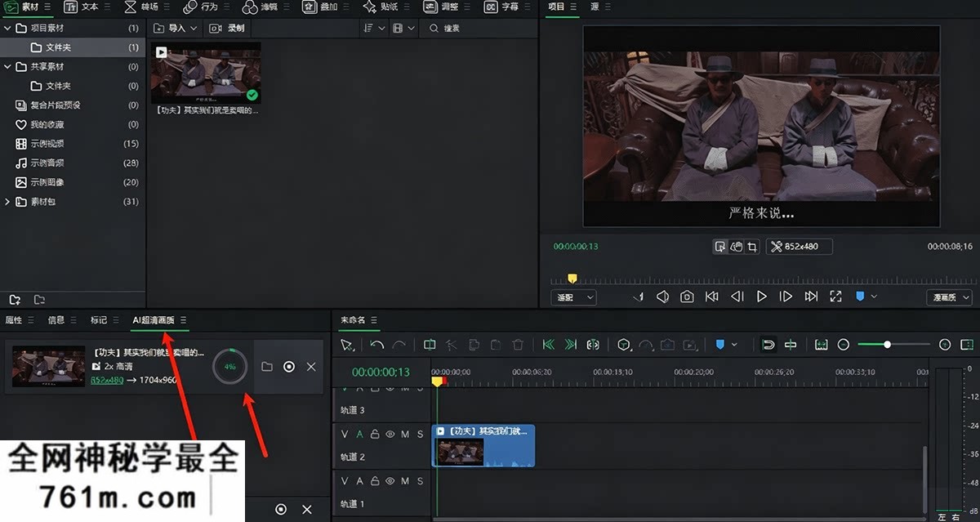Viewport: 980px width, 522px height.
Task: Click the media search field
Action: point(478,28)
